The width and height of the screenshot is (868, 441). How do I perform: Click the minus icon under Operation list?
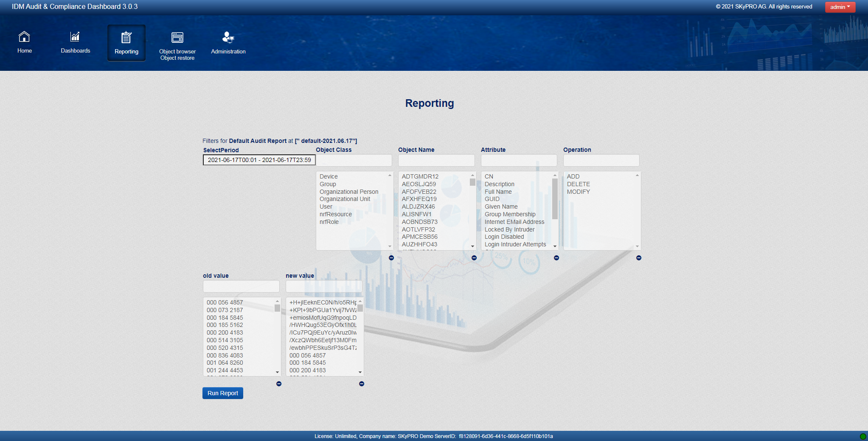[x=638, y=258]
